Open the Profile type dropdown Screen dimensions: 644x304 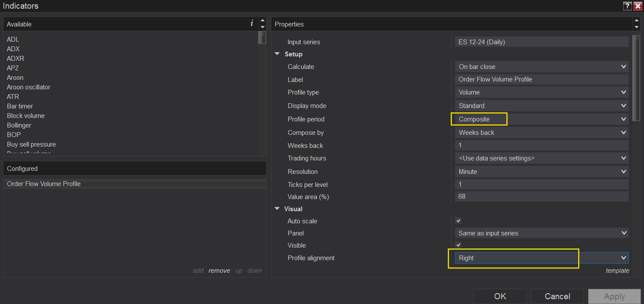click(542, 92)
